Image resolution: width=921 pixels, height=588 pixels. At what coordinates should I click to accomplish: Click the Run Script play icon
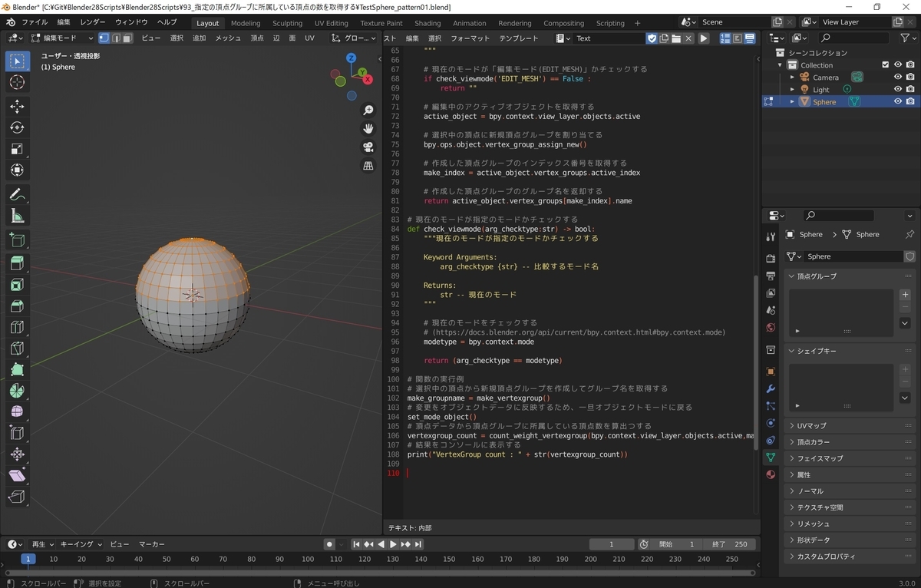click(704, 38)
